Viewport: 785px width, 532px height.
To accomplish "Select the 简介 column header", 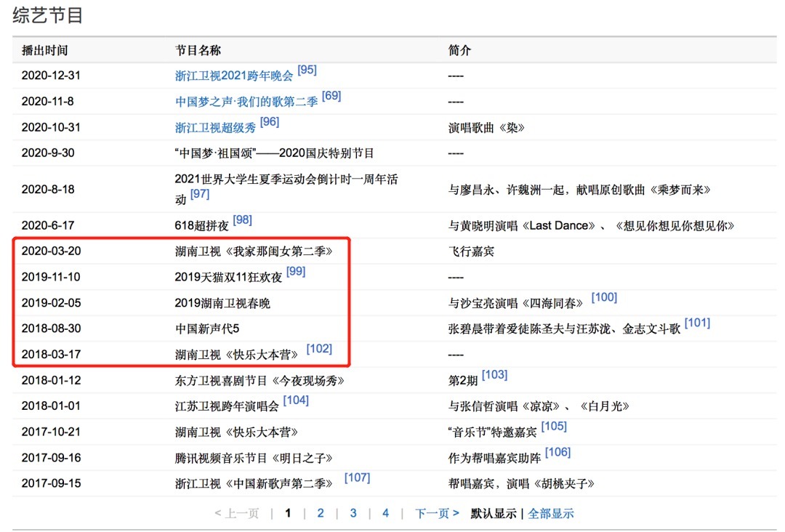I will (459, 51).
